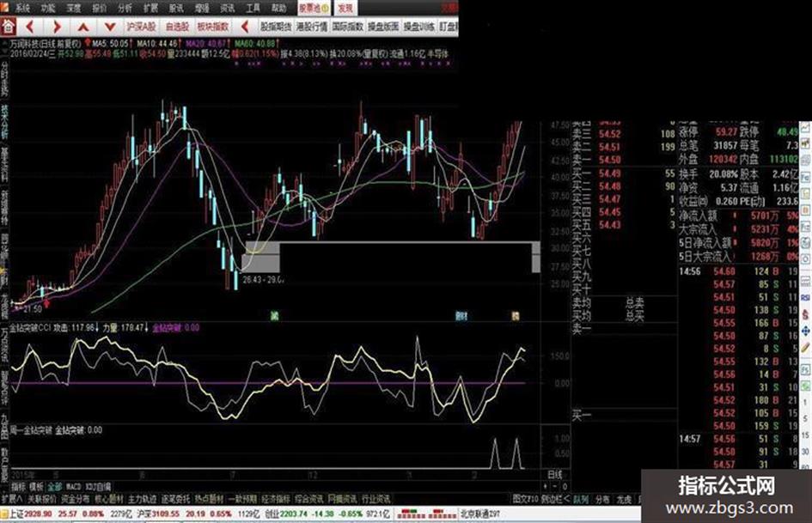Switch to the 发现 tab
This screenshot has height=523, width=812.
pos(345,8)
